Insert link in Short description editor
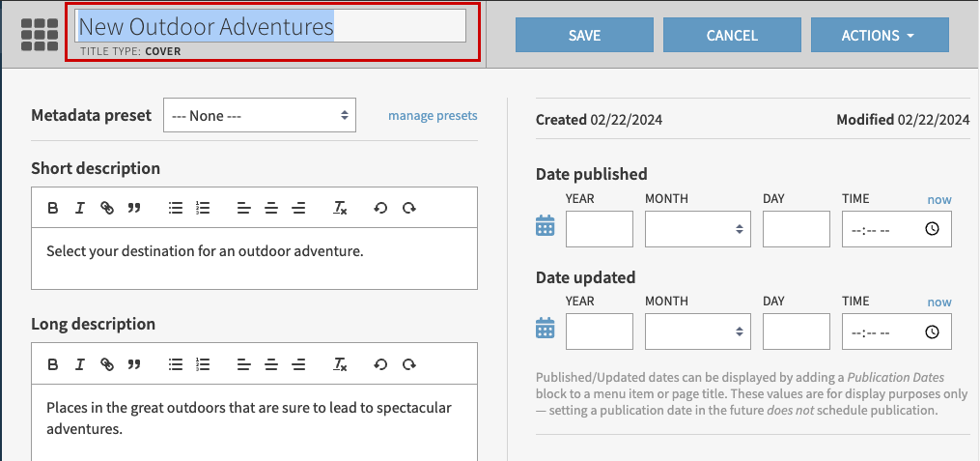 pyautogui.click(x=107, y=208)
